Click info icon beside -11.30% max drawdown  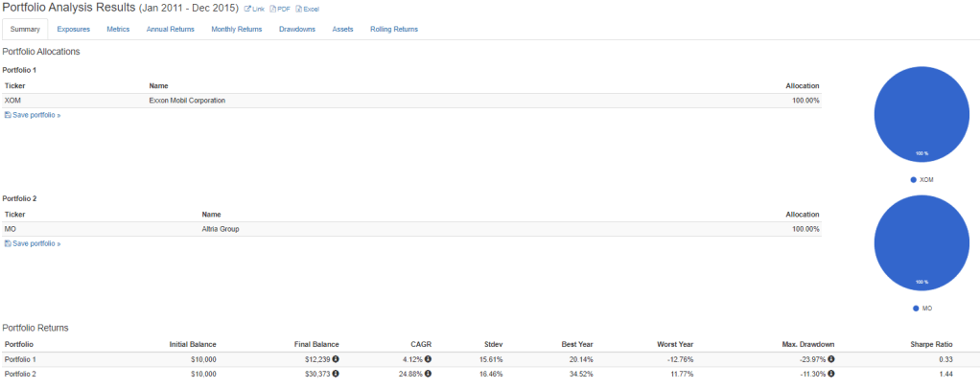coord(832,374)
